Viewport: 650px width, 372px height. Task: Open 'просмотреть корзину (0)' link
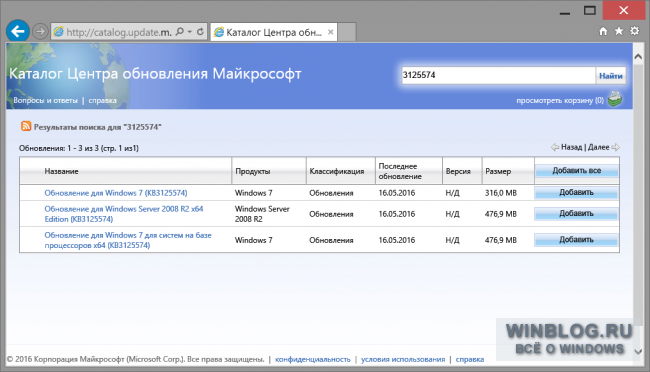pyautogui.click(x=560, y=100)
